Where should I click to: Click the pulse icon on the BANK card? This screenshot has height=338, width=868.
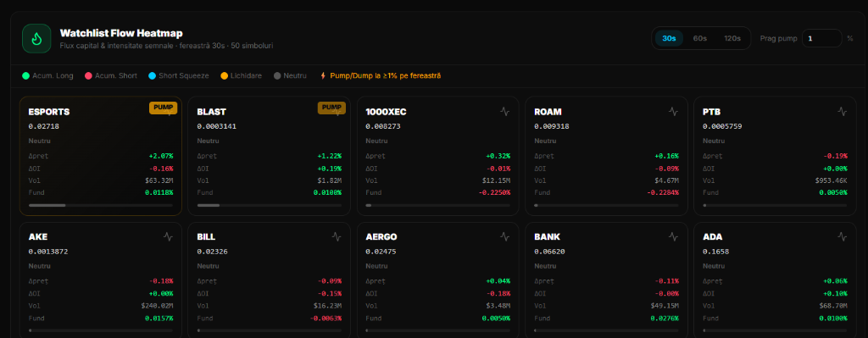[x=673, y=236]
